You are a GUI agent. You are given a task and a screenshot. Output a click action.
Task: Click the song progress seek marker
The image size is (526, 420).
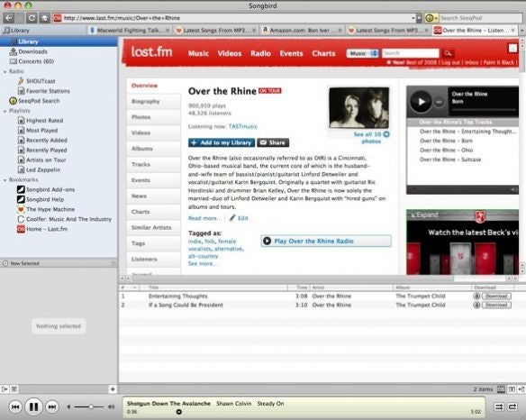click(179, 412)
